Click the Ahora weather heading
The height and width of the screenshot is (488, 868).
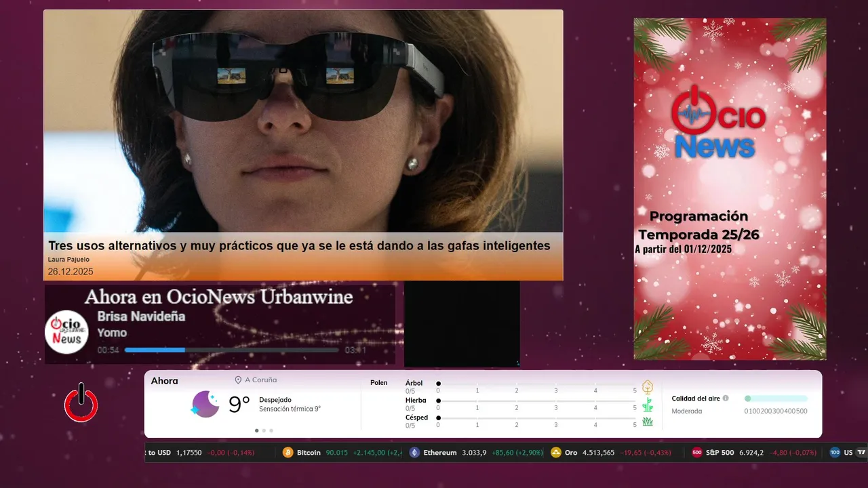(x=164, y=381)
